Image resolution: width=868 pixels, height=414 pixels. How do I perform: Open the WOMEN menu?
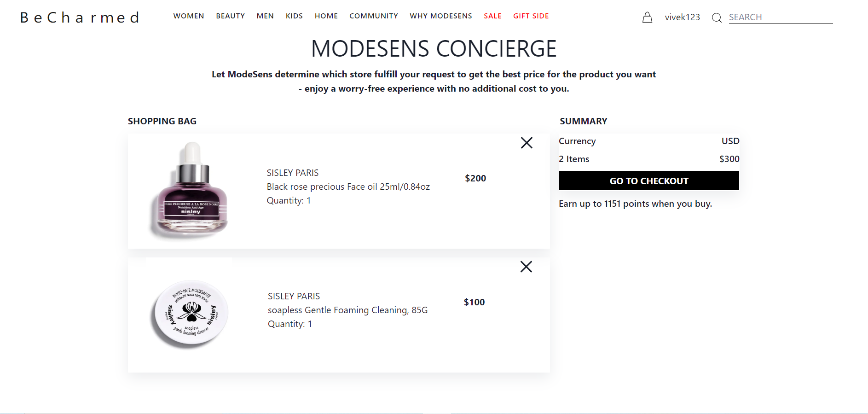tap(189, 16)
